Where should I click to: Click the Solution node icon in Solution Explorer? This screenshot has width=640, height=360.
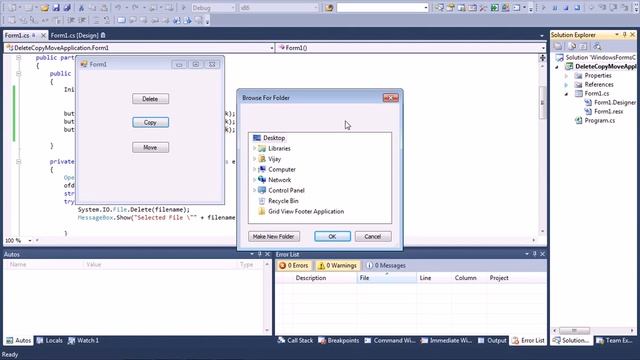coord(560,58)
